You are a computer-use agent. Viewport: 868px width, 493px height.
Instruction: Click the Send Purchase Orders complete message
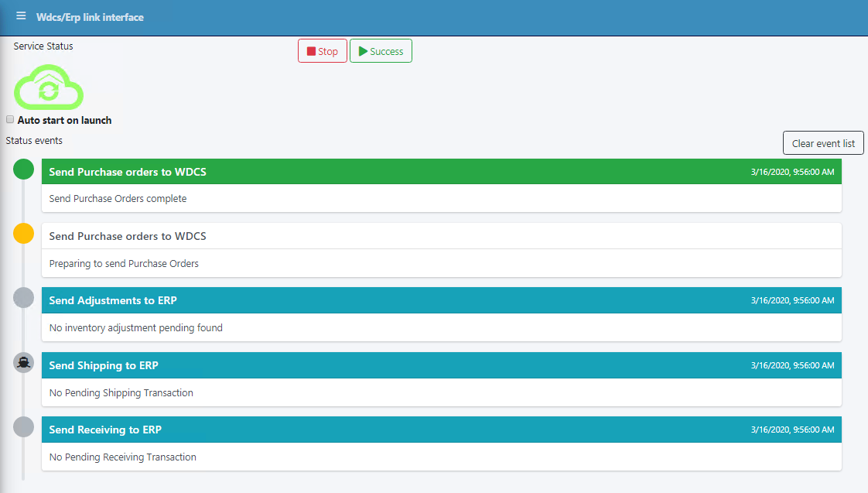(x=118, y=198)
